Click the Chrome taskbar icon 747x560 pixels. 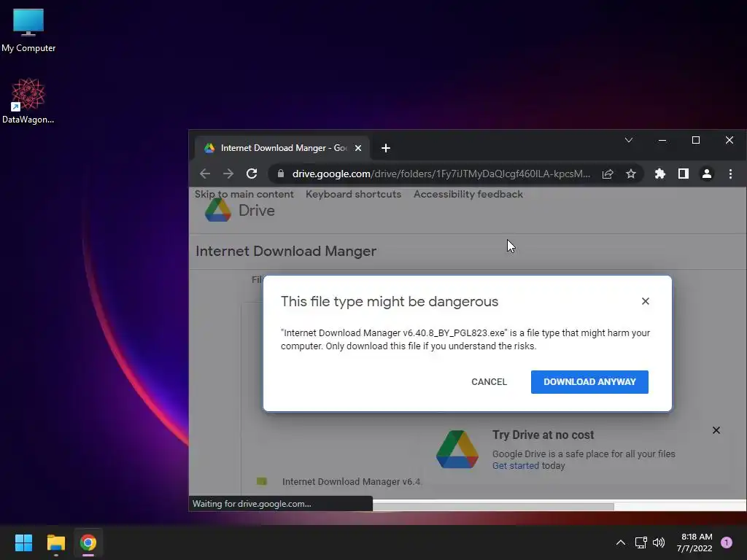88,542
